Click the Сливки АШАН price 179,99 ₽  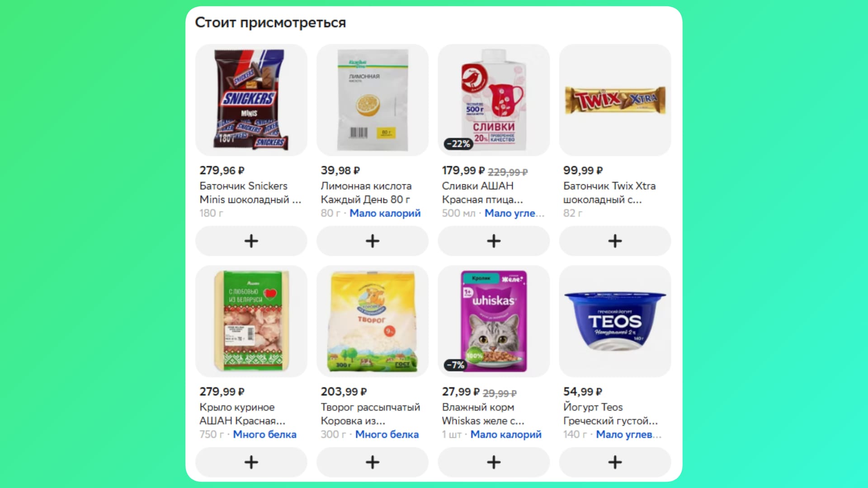point(463,170)
